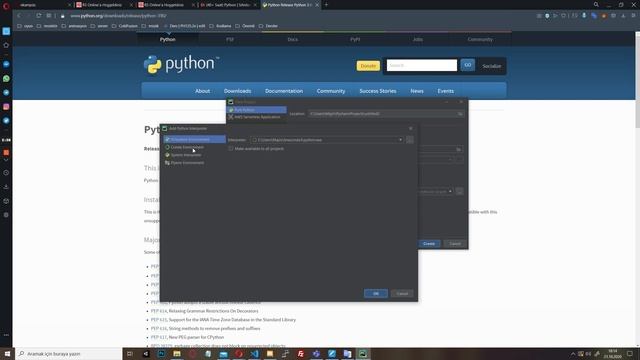This screenshot has height=360, width=640.
Task: Open History in Opera sidebar
Action: (6, 173)
